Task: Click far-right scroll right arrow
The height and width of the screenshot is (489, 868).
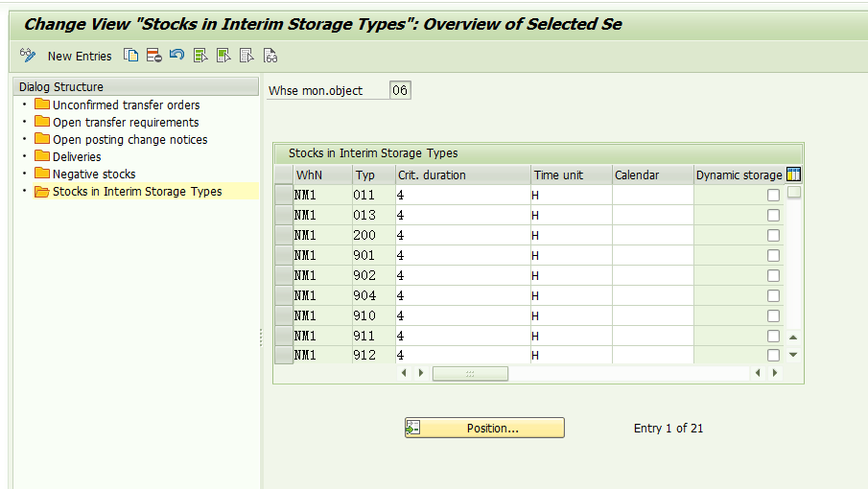Action: [x=775, y=373]
